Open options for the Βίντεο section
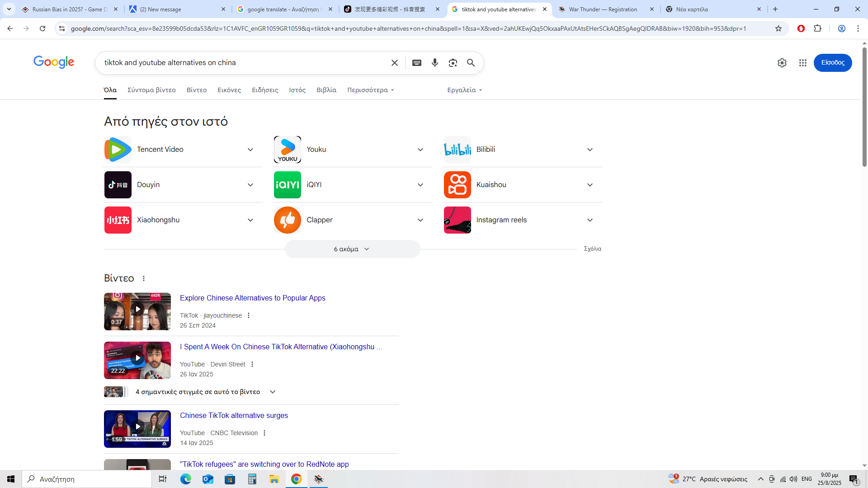 (144, 278)
